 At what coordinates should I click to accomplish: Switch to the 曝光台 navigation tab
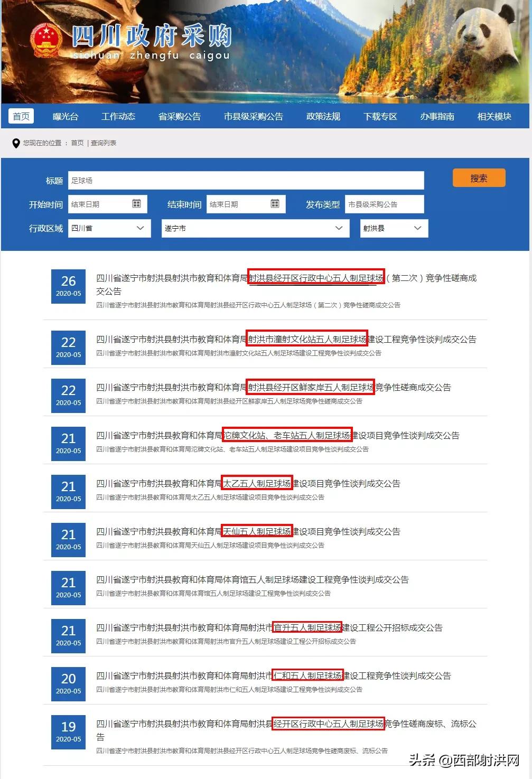(x=64, y=116)
